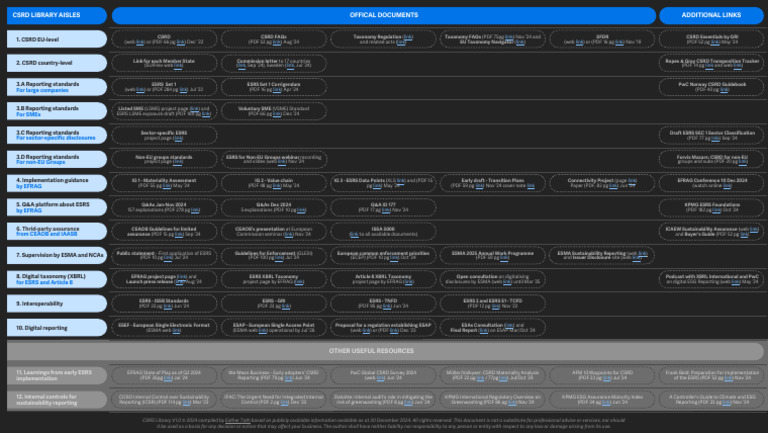
Task: Open EFRAG Conference 10 Dec 2024 card
Action: pos(711,183)
